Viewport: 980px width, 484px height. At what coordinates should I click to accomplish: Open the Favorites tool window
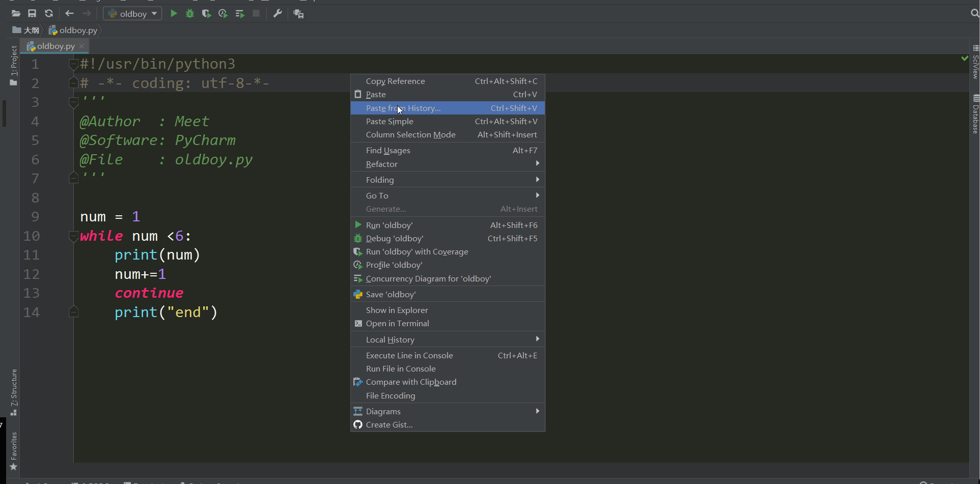point(14,451)
